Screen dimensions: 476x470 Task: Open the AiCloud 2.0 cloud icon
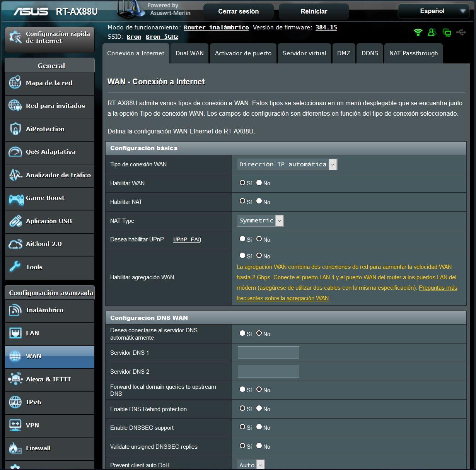click(x=15, y=244)
